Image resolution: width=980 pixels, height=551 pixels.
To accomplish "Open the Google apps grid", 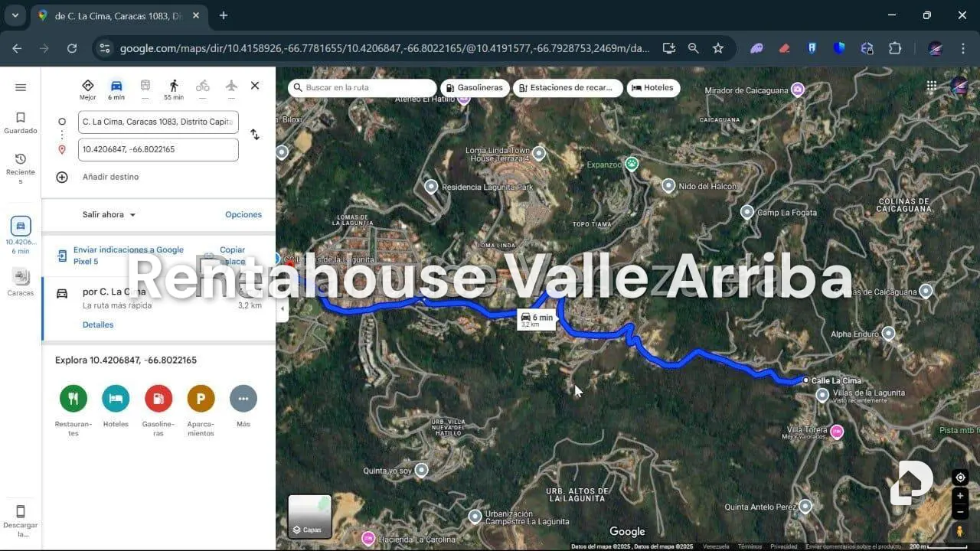I will click(932, 86).
